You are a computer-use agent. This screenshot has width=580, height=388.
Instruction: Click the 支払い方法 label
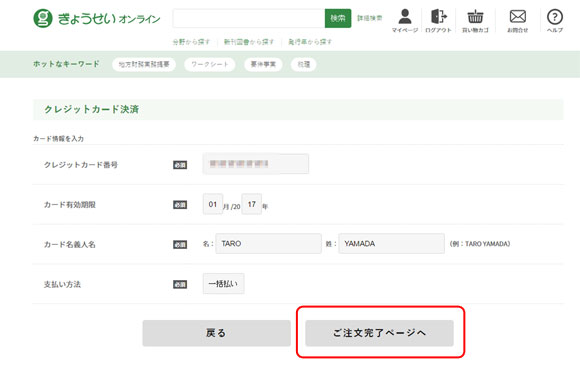(x=62, y=284)
